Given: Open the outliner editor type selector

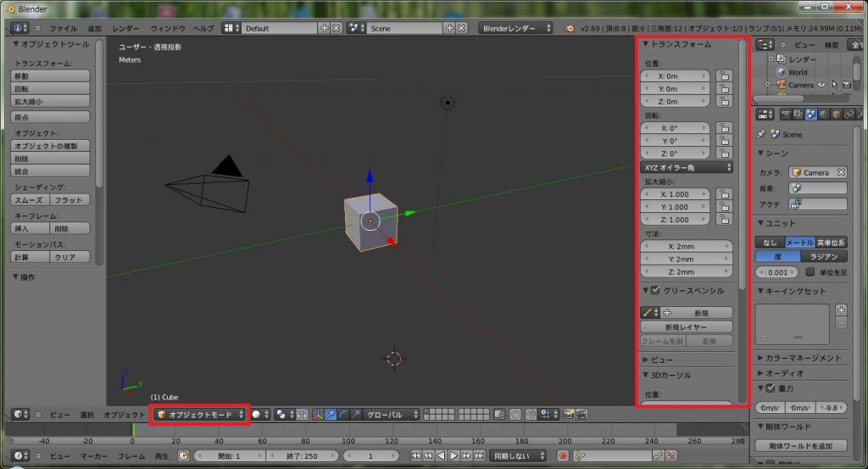Looking at the screenshot, I should tap(765, 44).
